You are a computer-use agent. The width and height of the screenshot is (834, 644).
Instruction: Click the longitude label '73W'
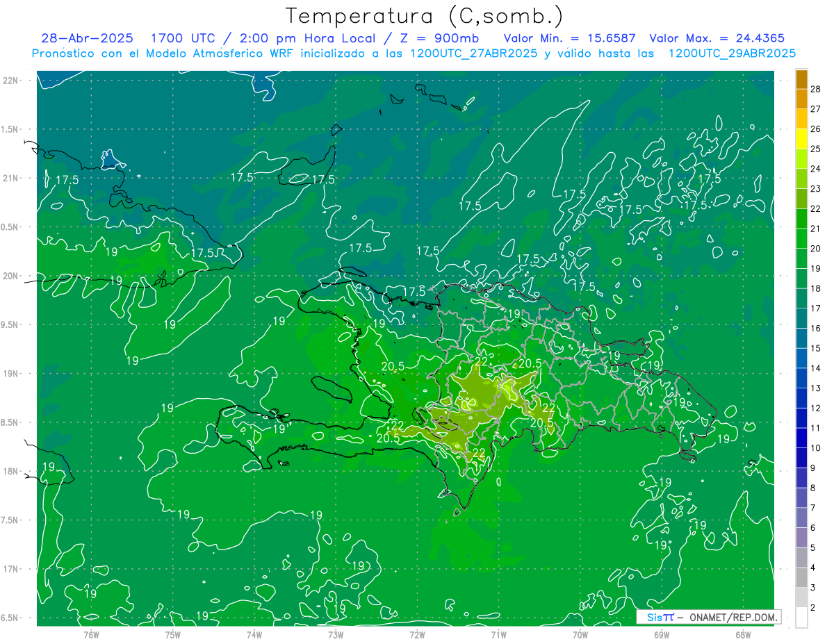click(x=336, y=634)
